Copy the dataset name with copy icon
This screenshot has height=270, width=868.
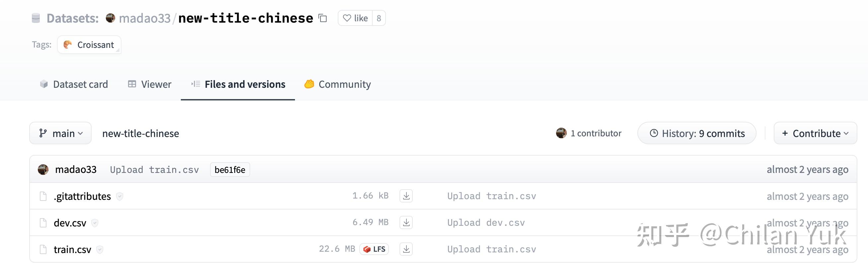click(323, 18)
